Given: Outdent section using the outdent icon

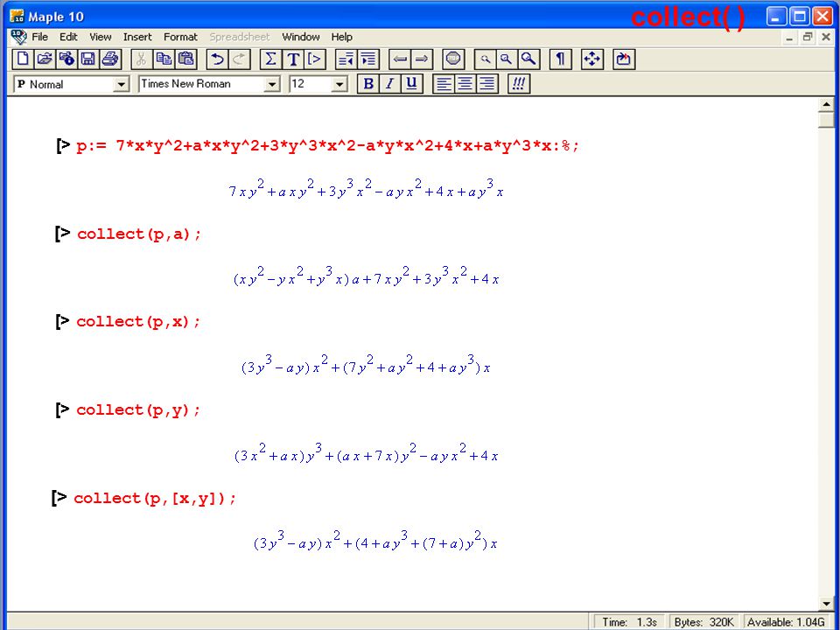Looking at the screenshot, I should tap(346, 59).
